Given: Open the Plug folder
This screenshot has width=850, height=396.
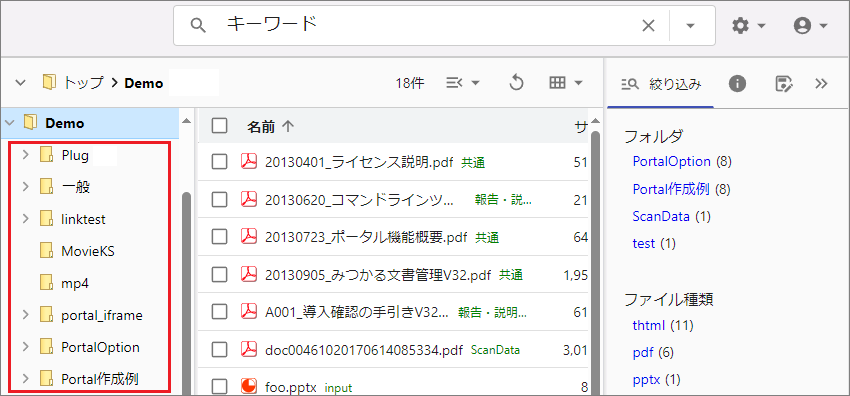Looking at the screenshot, I should (75, 155).
